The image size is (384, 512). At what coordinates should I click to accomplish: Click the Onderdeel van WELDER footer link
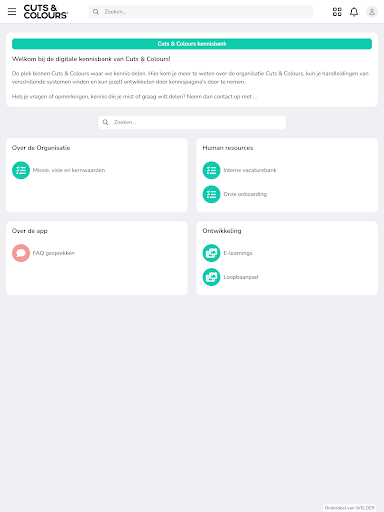pos(349,508)
